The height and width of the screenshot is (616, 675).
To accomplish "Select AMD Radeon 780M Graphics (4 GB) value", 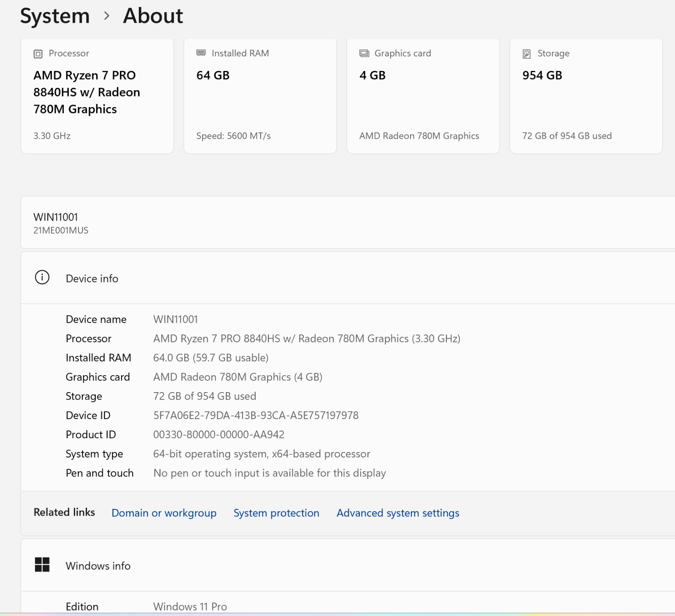I will pos(238,377).
